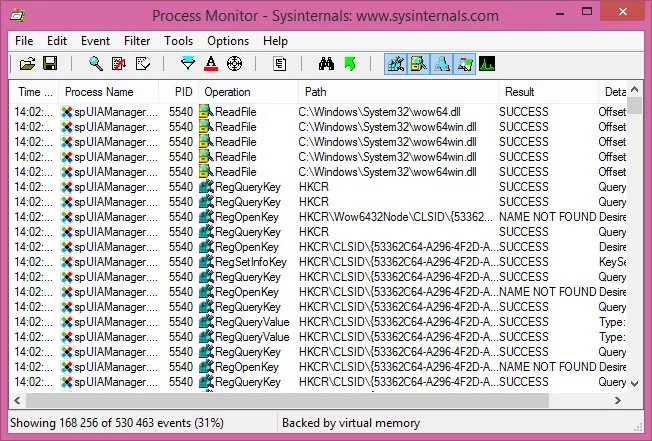652x441 pixels.
Task: Maximize the Process Monitor window
Action: (587, 12)
